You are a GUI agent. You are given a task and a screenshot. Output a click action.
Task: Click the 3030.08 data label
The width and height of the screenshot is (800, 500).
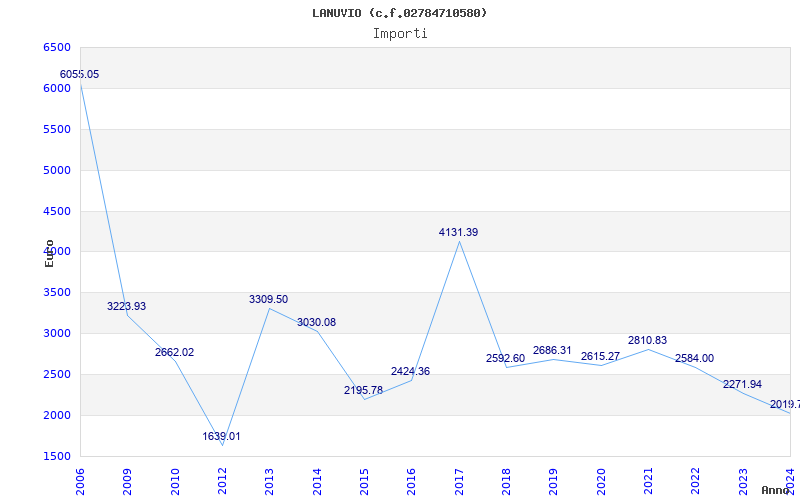(316, 322)
